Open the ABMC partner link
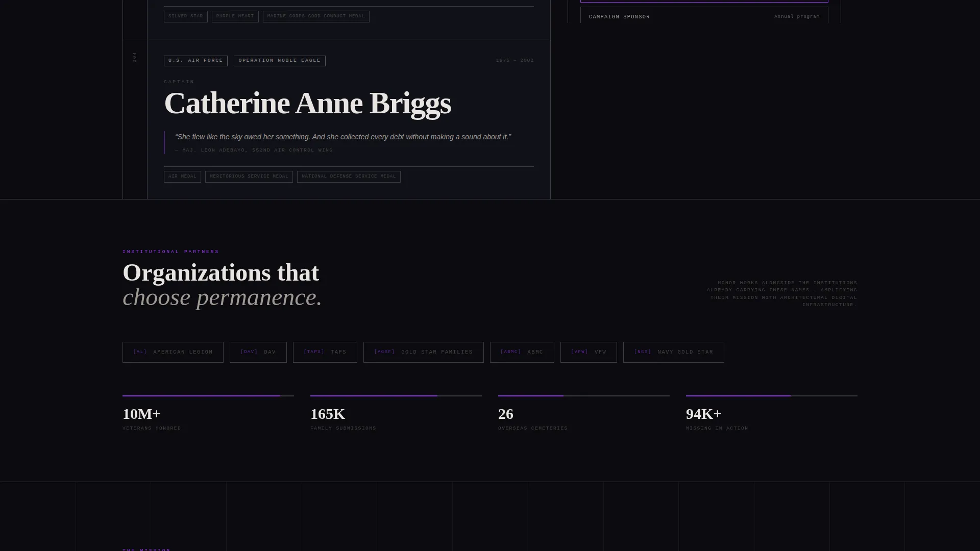The image size is (980, 551). click(522, 352)
